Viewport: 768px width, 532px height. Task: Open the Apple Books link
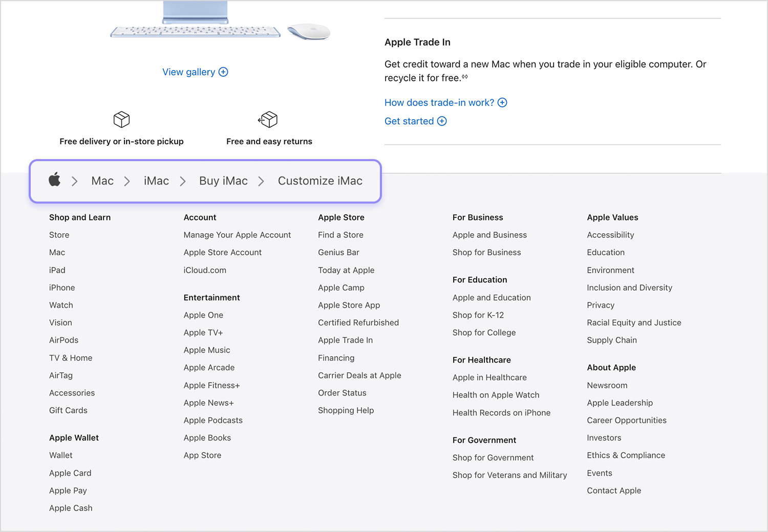[x=207, y=438]
